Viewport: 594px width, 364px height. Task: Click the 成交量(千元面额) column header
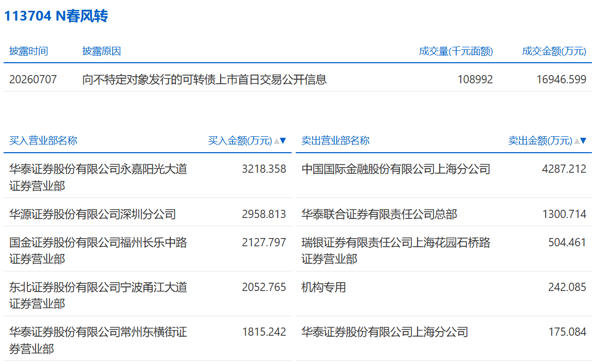pos(456,51)
